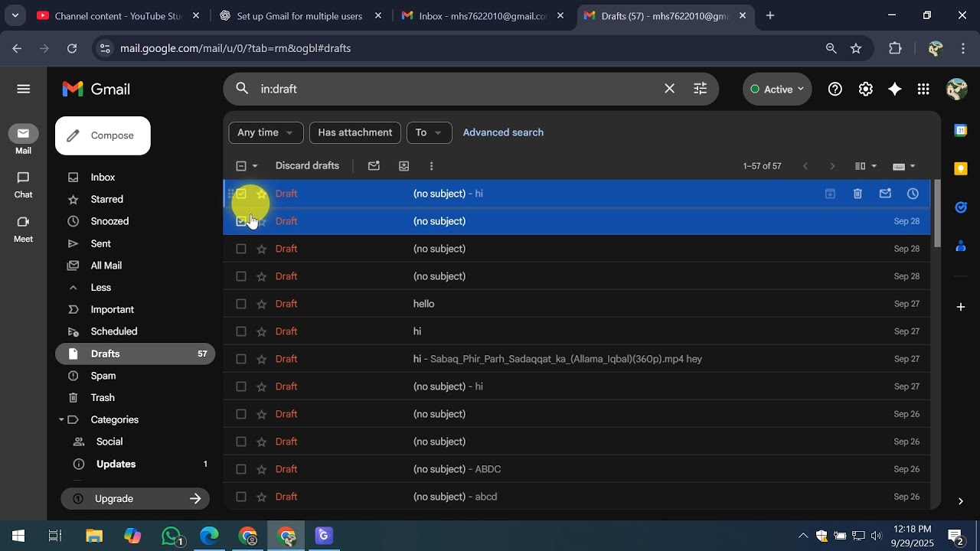The image size is (980, 551).
Task: Open the Meet section in left rail
Action: [23, 228]
